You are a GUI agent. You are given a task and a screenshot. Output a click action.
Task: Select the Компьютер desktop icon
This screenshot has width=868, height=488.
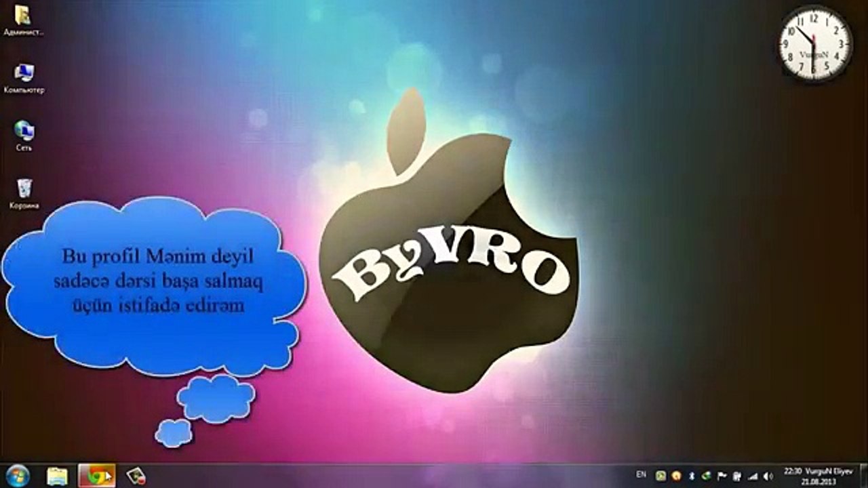click(24, 79)
